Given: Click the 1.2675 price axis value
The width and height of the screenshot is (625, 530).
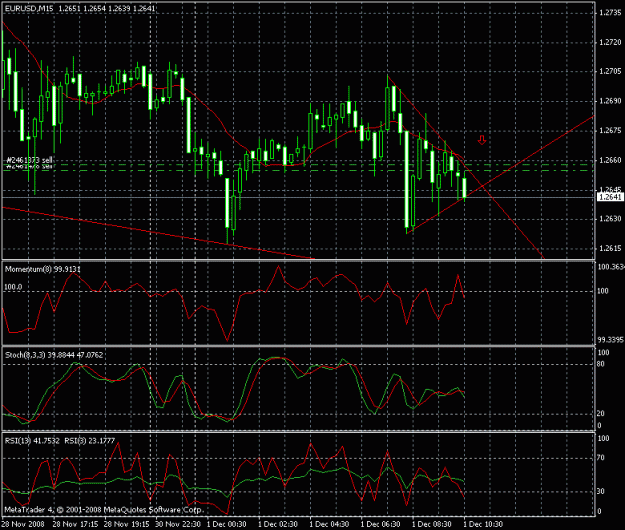Looking at the screenshot, I should (610, 130).
